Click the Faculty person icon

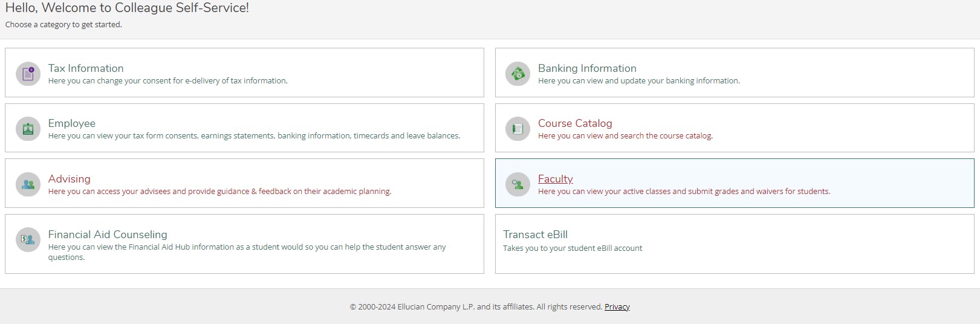518,184
